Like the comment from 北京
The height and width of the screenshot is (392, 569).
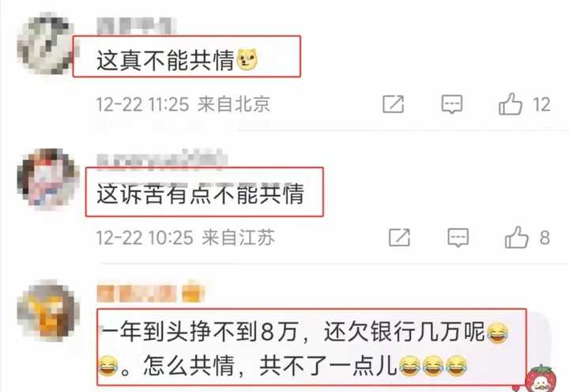point(511,104)
